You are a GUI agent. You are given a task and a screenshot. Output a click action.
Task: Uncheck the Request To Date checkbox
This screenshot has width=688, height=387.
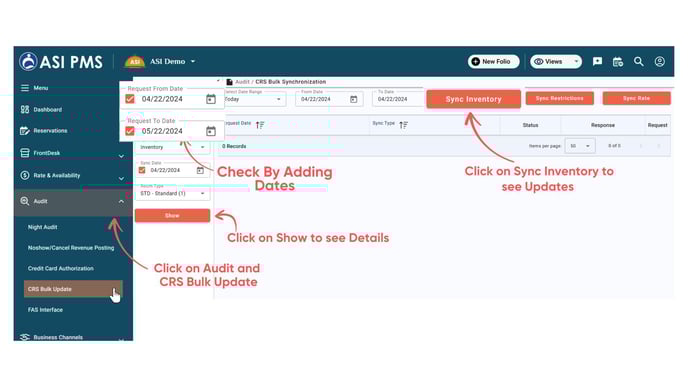coord(130,131)
